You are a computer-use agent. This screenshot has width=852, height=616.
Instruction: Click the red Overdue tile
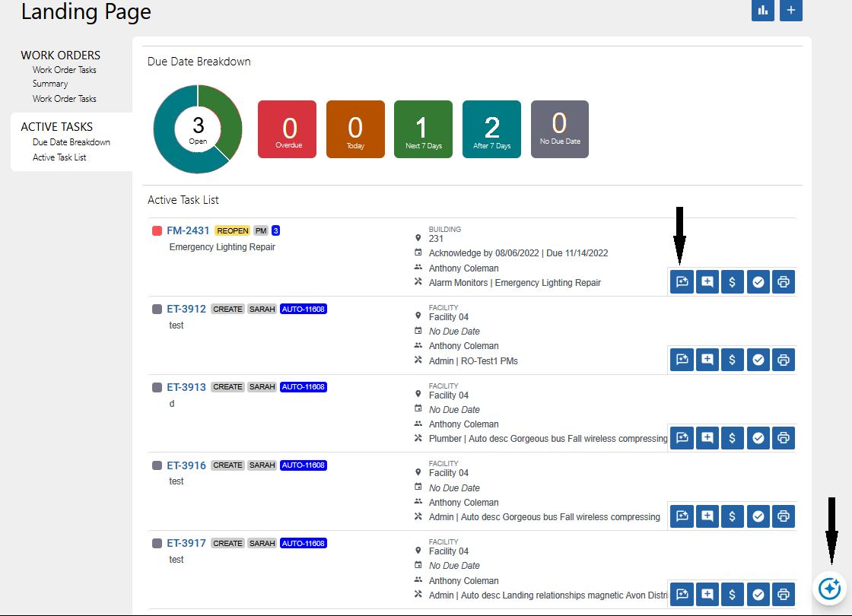click(x=287, y=129)
